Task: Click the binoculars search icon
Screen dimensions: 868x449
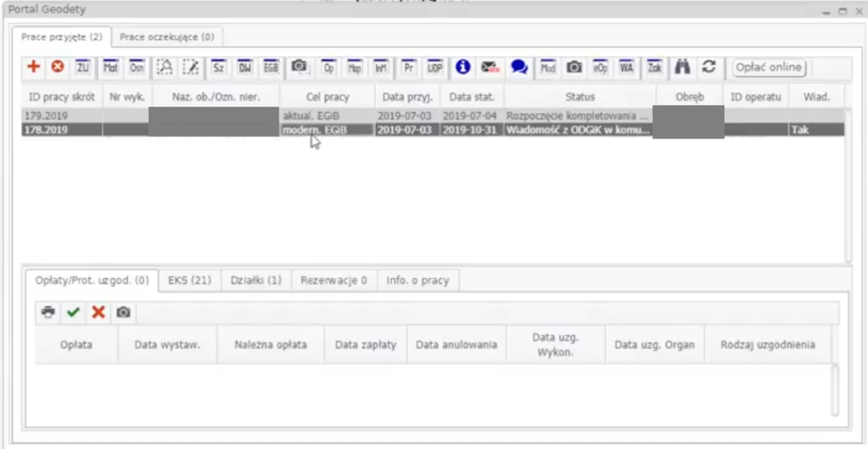Action: pos(683,68)
